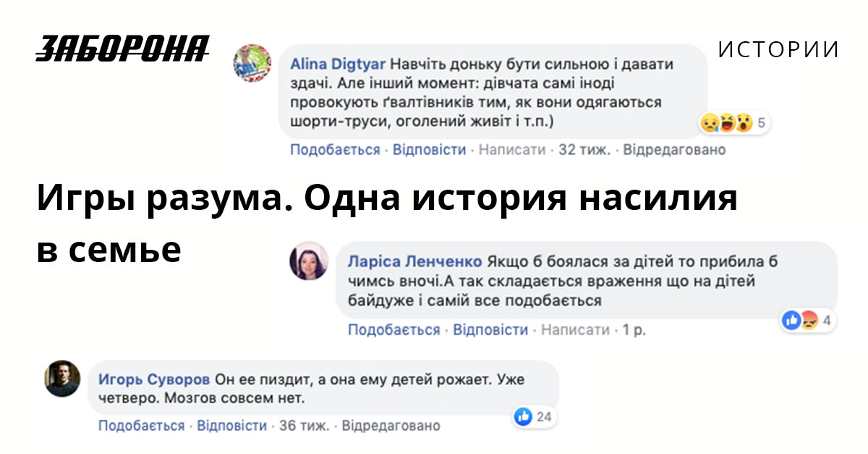Click the Alina Digtyar name link
The image size is (868, 454).
338,64
